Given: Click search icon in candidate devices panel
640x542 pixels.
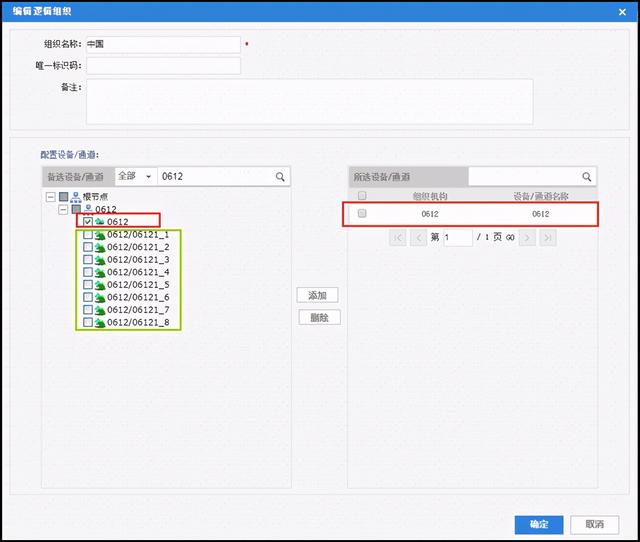Looking at the screenshot, I should [281, 177].
